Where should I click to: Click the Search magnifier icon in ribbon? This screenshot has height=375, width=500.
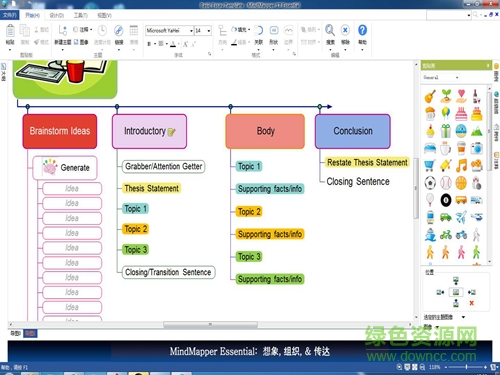(330, 30)
